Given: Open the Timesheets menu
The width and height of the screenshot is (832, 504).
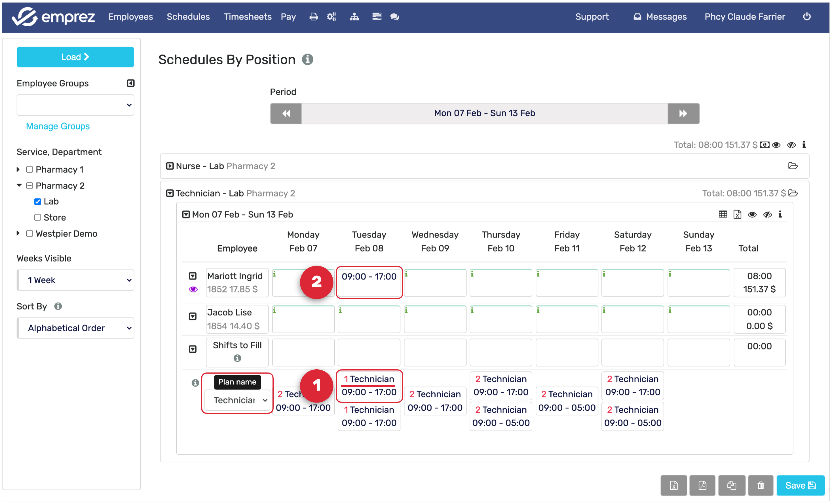Looking at the screenshot, I should pyautogui.click(x=247, y=16).
